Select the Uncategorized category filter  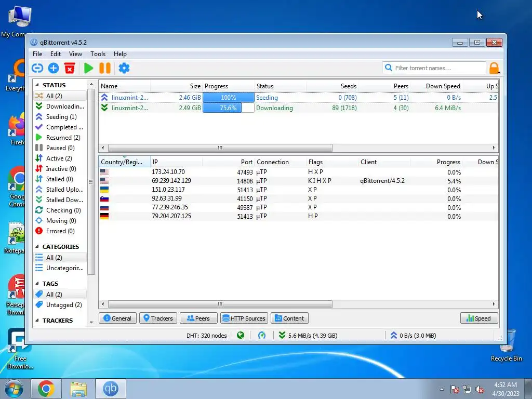click(60, 268)
